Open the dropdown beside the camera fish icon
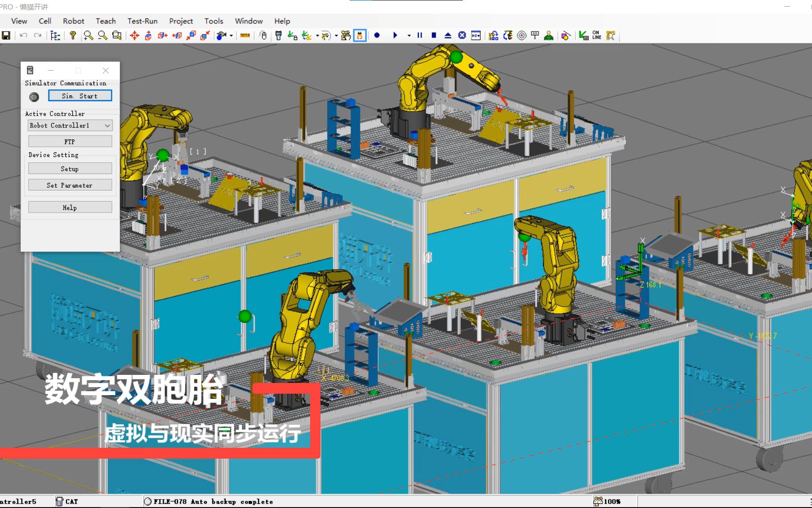This screenshot has width=812, height=508. click(x=231, y=36)
